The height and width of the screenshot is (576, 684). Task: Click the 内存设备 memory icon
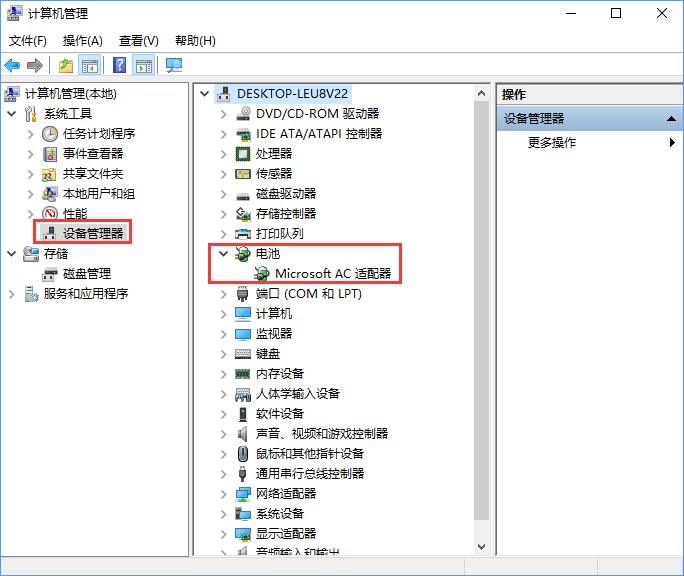click(x=243, y=374)
